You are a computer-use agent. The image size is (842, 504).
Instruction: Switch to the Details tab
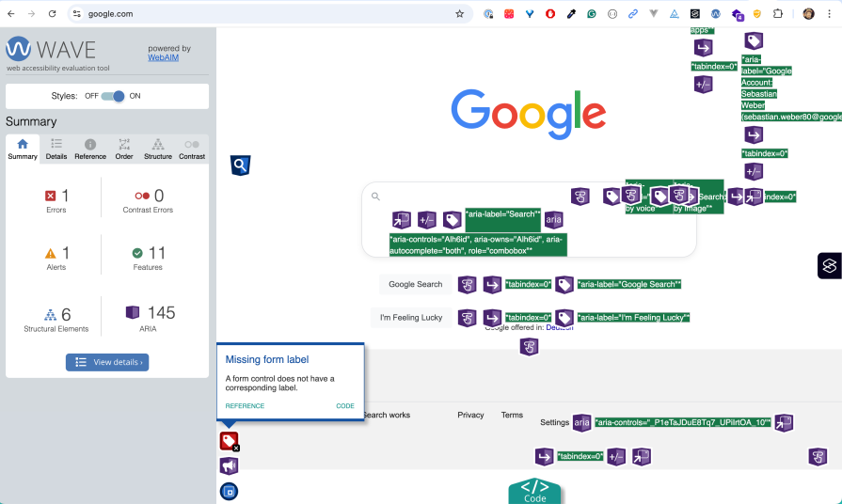click(x=56, y=150)
